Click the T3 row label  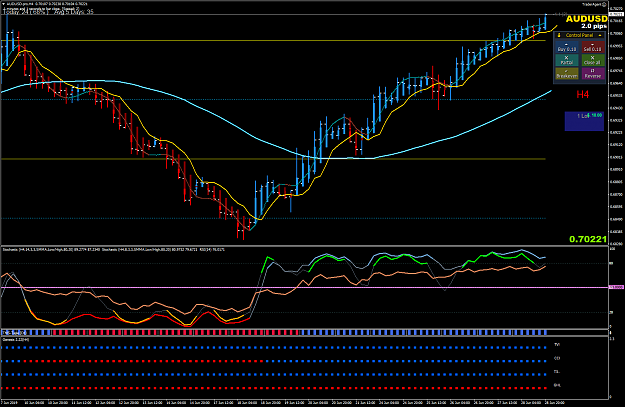click(557, 372)
